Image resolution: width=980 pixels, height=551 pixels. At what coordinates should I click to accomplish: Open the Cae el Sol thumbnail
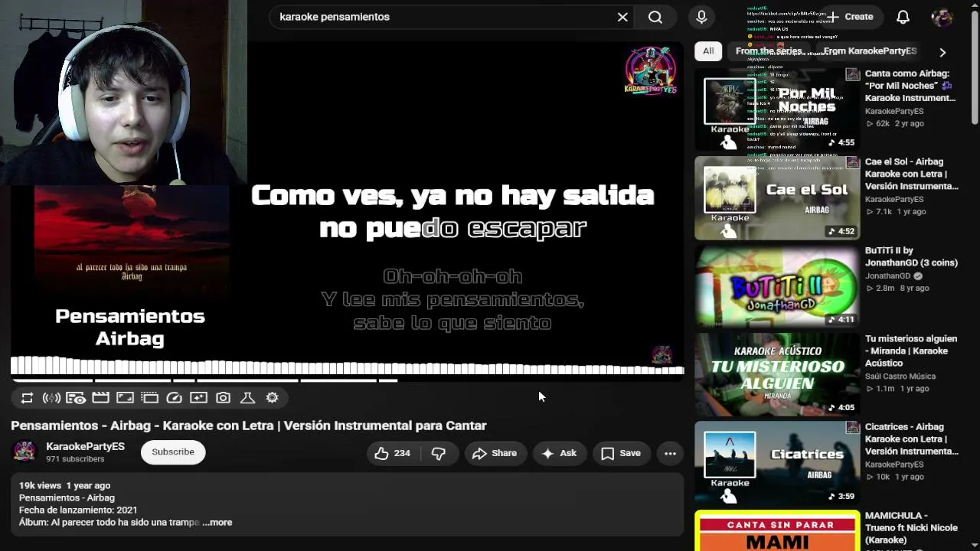click(777, 198)
